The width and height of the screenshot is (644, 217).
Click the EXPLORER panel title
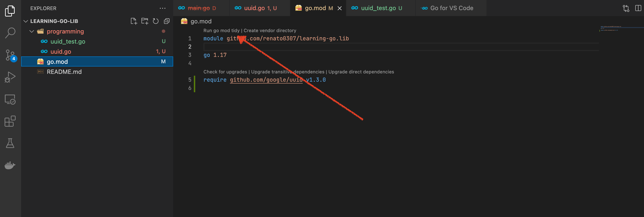[43, 8]
